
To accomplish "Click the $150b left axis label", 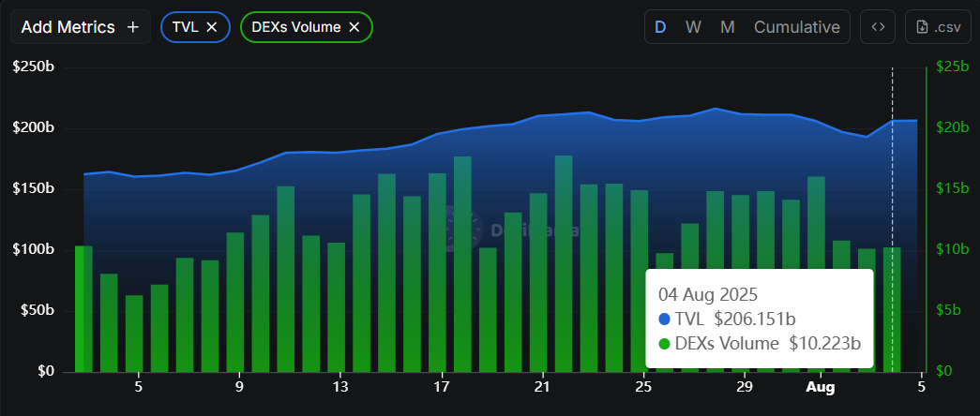I will (x=34, y=188).
